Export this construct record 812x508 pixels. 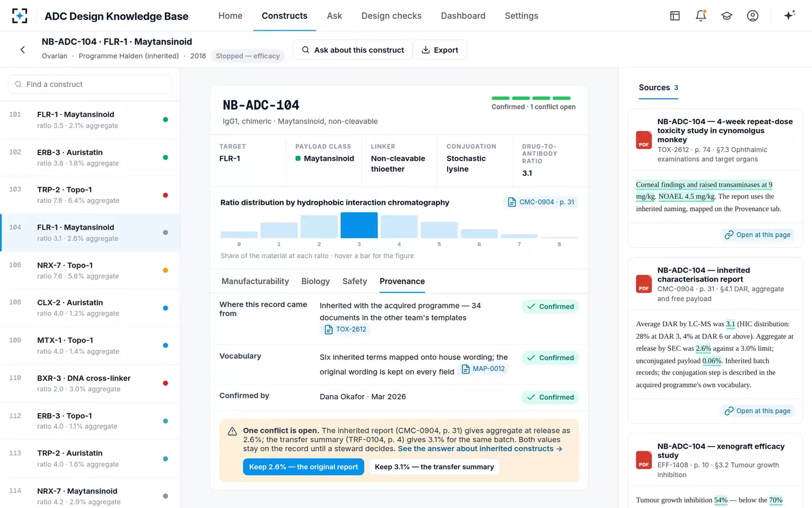tap(440, 50)
